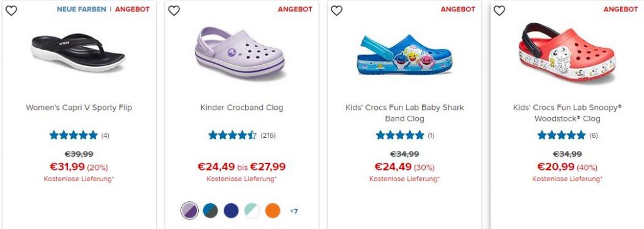Favorite the Women's Capri V Sporty Flip
The width and height of the screenshot is (644, 229).
(x=11, y=11)
